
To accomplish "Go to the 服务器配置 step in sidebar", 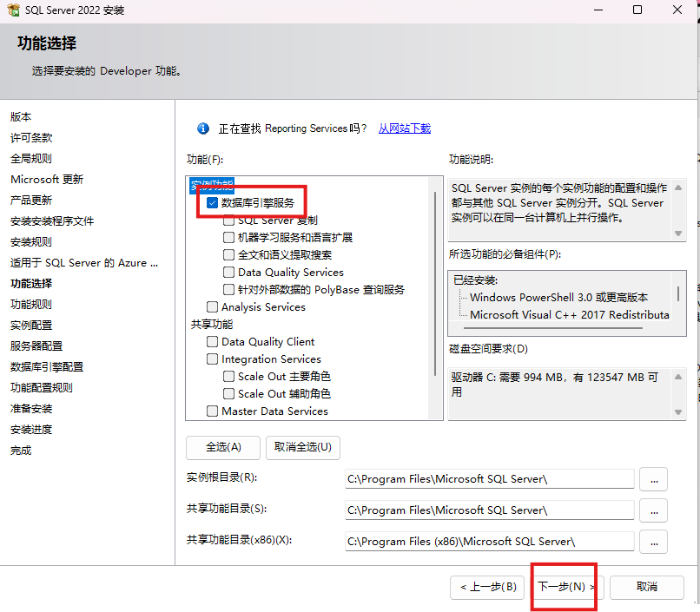I will [36, 346].
